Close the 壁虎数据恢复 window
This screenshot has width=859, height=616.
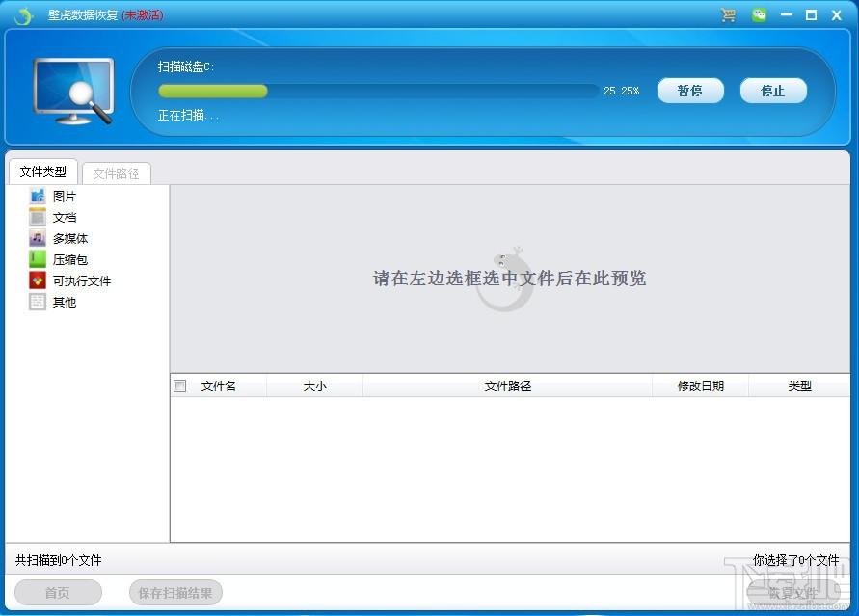836,15
